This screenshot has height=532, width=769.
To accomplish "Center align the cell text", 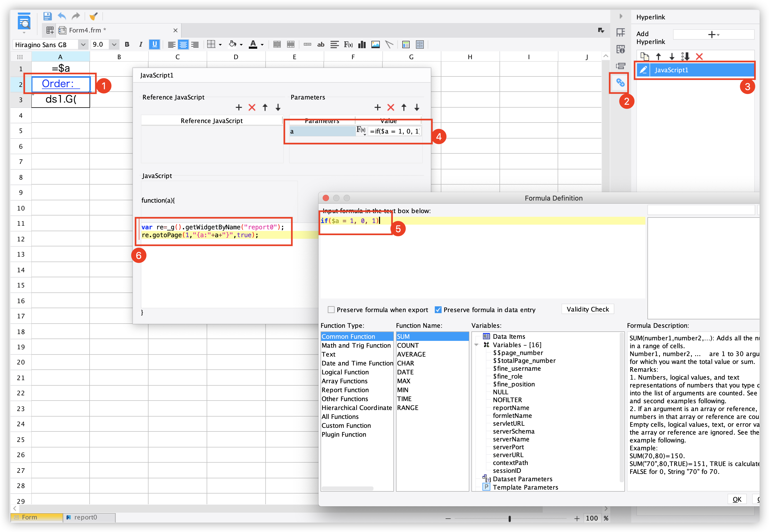I will [x=183, y=44].
